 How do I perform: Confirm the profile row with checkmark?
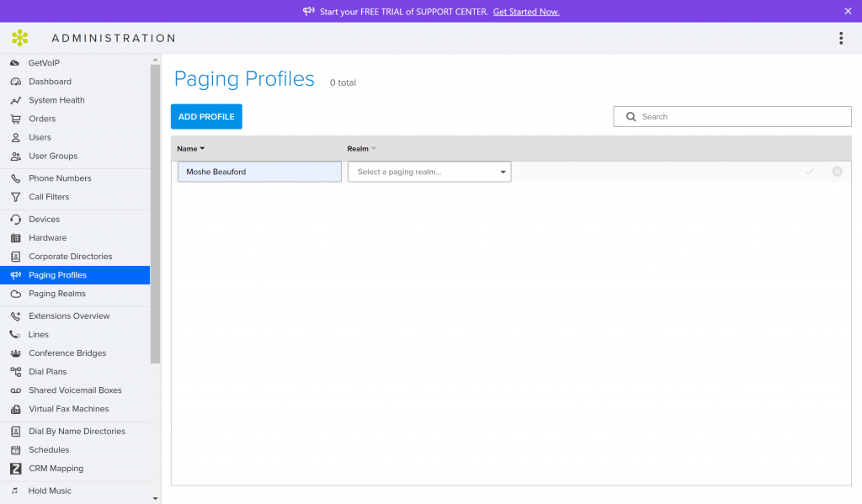coord(809,172)
